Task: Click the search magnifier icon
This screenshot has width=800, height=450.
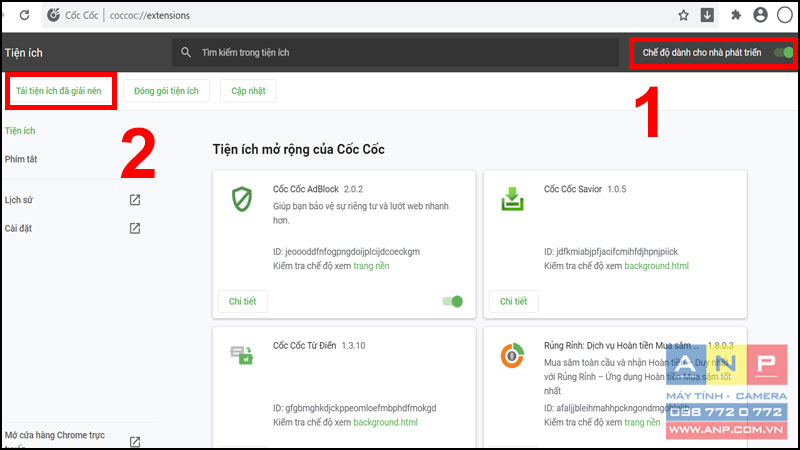Action: coord(186,52)
